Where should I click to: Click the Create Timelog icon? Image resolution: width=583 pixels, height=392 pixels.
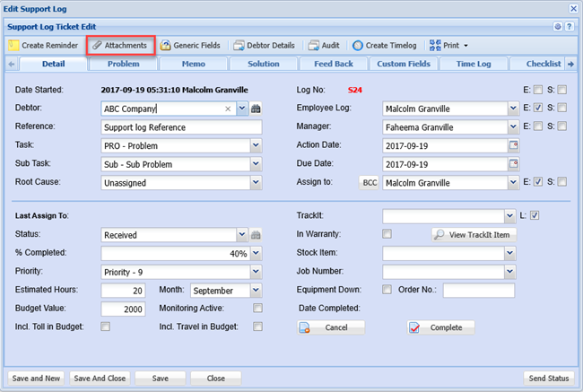point(358,45)
